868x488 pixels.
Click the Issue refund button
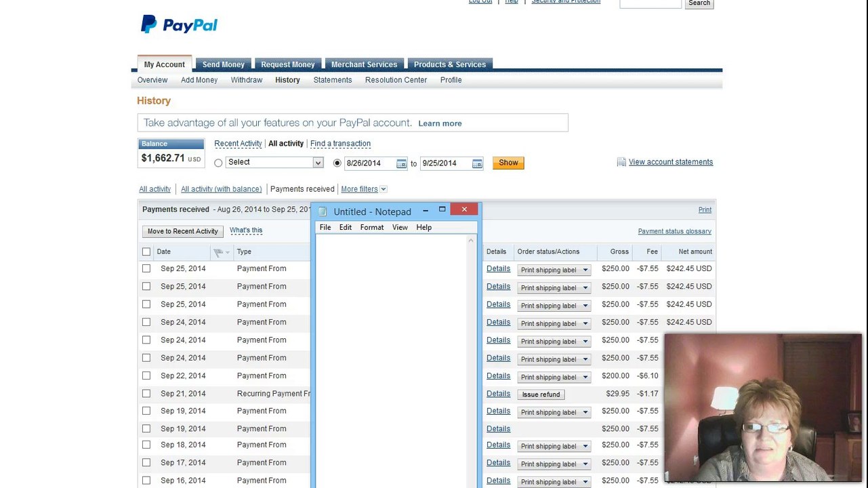point(541,394)
